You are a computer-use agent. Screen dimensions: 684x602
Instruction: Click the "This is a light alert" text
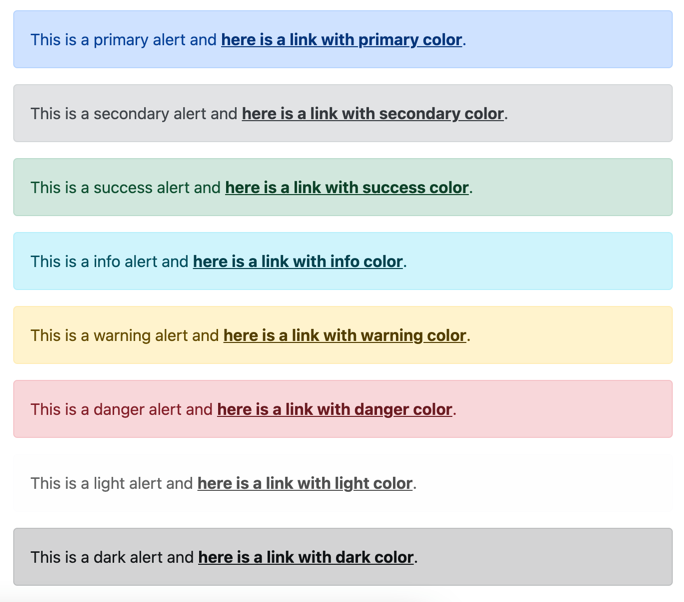[x=97, y=484]
